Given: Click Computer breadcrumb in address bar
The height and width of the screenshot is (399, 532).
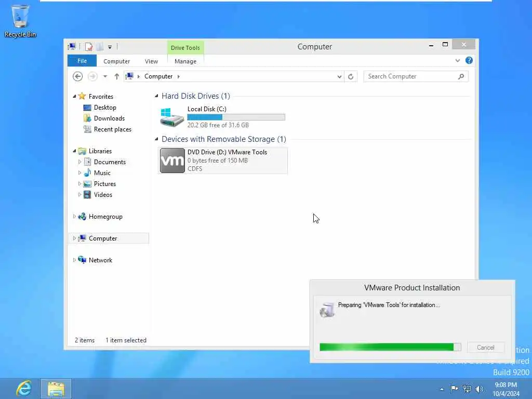Looking at the screenshot, I should pos(158,76).
